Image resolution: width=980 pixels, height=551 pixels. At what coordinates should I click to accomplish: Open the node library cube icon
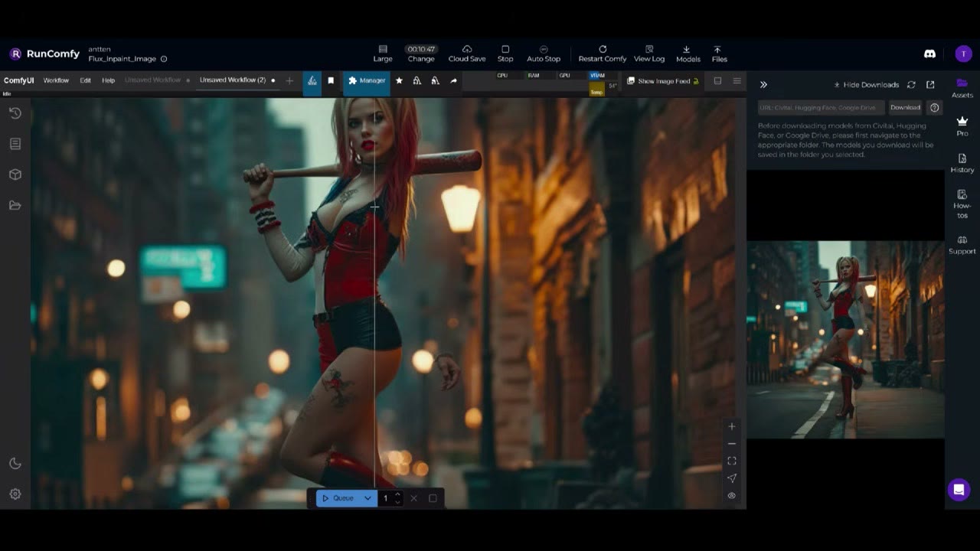click(x=15, y=174)
